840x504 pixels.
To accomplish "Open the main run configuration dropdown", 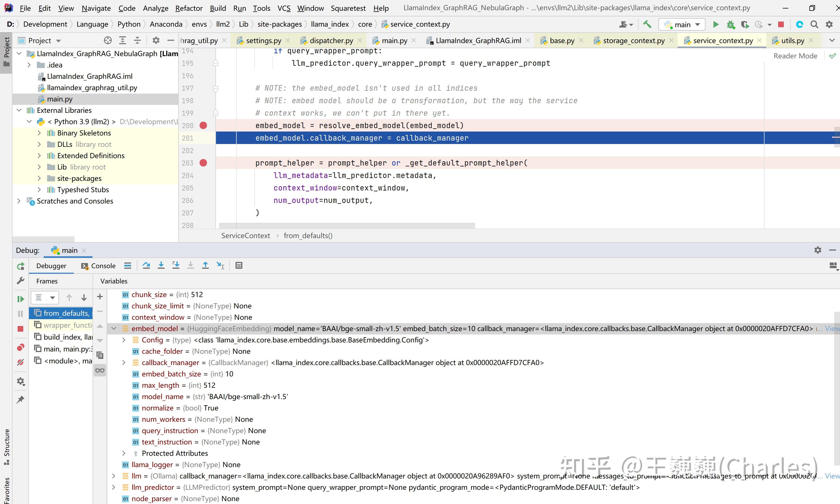I will (682, 24).
